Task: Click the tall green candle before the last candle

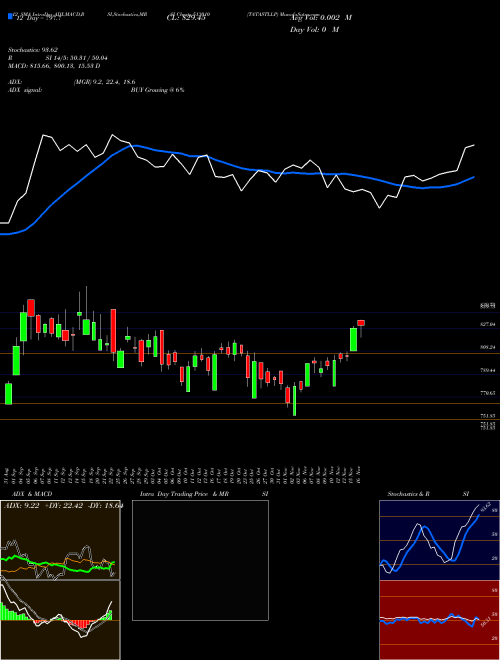Action: (x=354, y=339)
